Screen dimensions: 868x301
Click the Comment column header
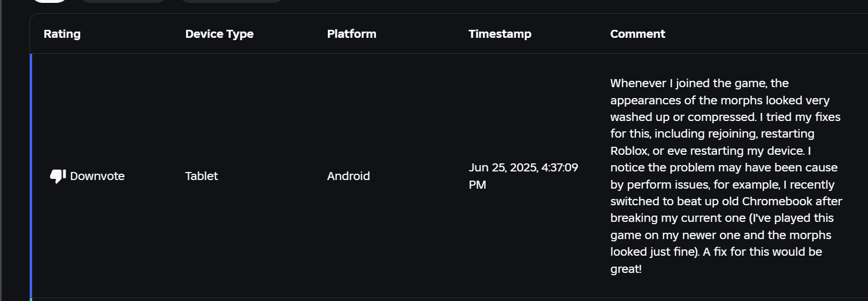coord(637,34)
